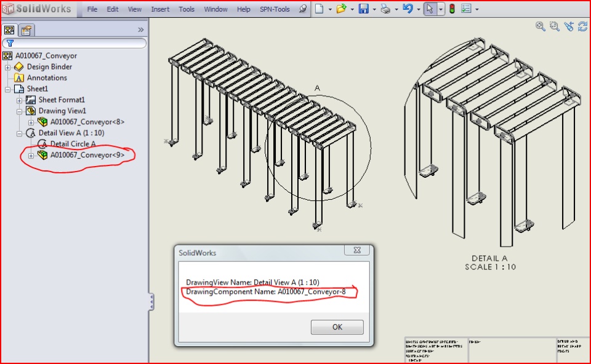Open the Edit menu
Image resolution: width=591 pixels, height=364 pixels.
point(112,9)
